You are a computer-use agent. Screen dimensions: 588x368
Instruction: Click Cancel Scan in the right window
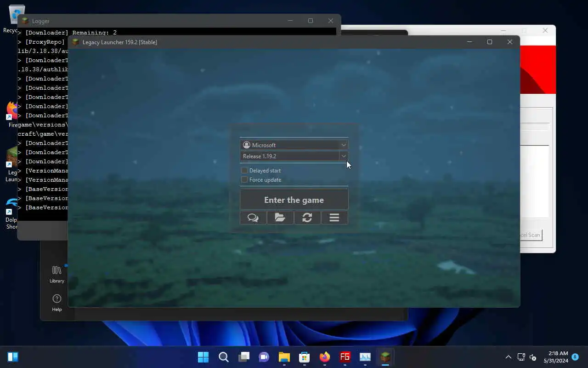[x=531, y=235]
